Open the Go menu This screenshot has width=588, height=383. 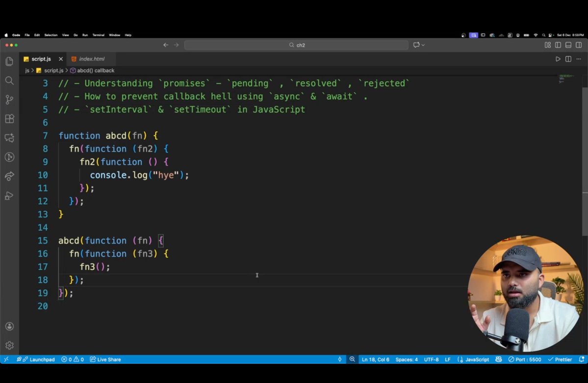tap(76, 35)
